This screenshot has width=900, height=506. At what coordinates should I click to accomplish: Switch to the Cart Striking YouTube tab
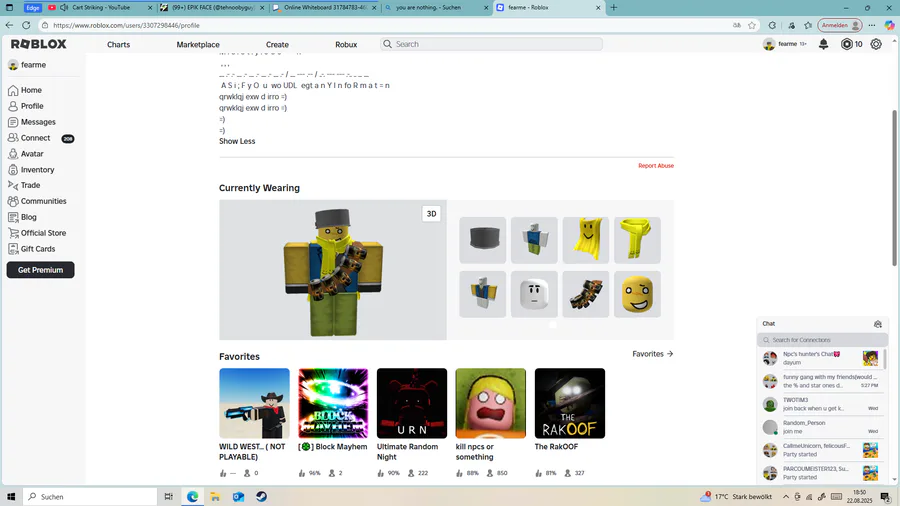click(101, 7)
